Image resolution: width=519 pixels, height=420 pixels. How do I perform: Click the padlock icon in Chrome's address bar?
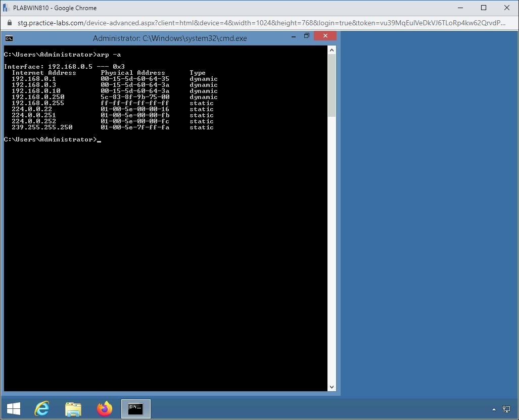click(x=11, y=23)
